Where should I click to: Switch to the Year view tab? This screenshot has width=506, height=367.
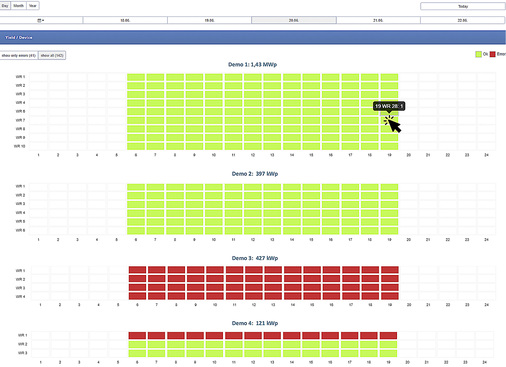point(33,6)
